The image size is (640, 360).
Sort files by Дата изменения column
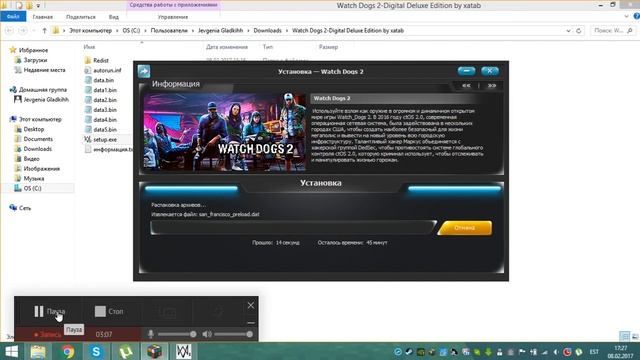pos(227,47)
